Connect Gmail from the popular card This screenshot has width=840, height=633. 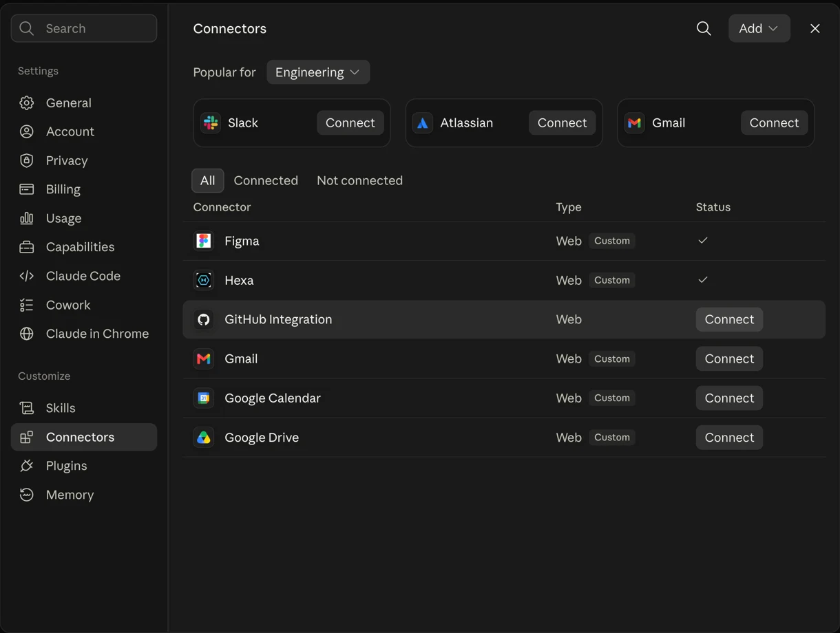pyautogui.click(x=775, y=122)
